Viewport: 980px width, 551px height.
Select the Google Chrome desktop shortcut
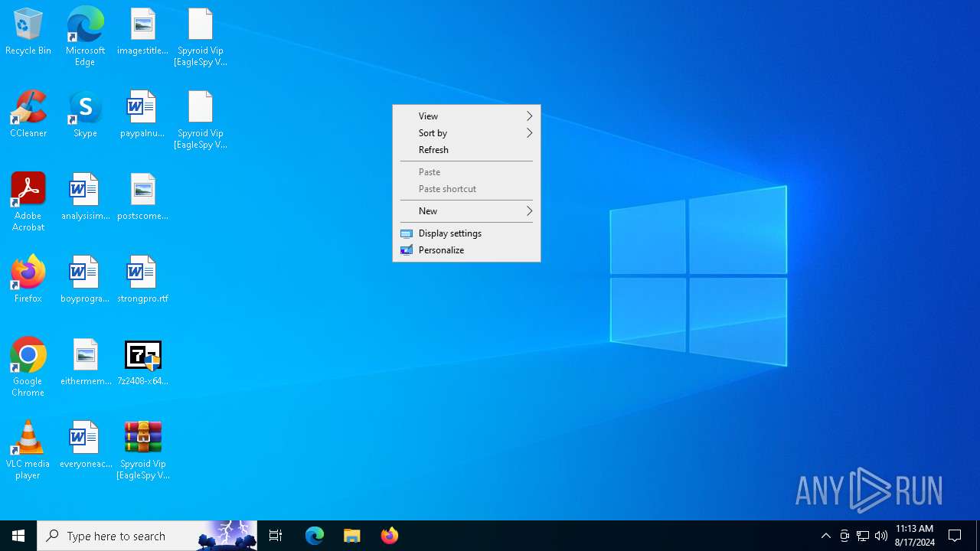click(28, 367)
